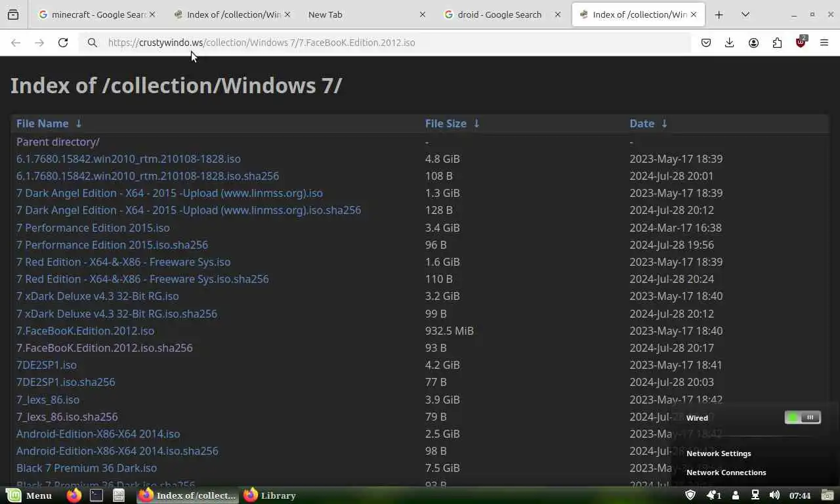Screen dimensions: 840x504
Task: Open the Files manager from the taskbar
Action: point(119,495)
